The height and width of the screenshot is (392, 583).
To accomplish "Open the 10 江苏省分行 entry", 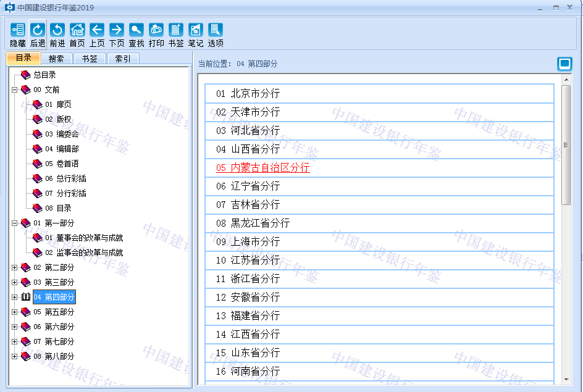I will tap(379, 261).
